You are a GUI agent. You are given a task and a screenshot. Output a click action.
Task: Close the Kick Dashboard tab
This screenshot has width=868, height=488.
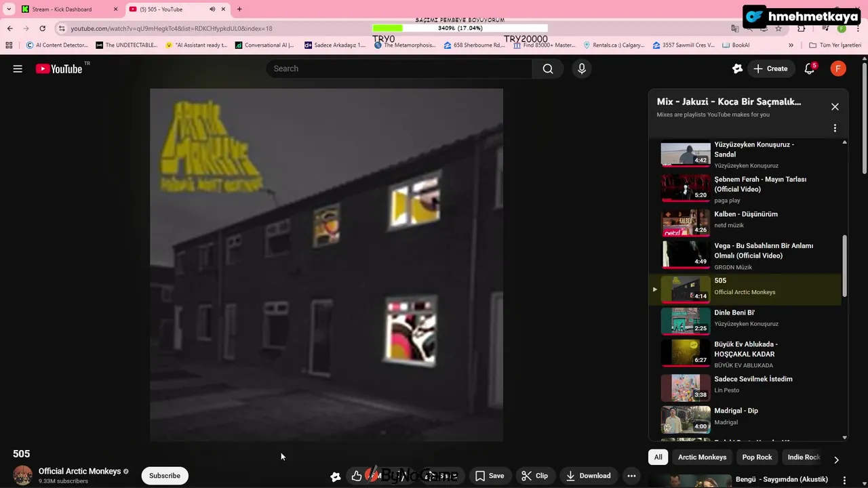[115, 9]
